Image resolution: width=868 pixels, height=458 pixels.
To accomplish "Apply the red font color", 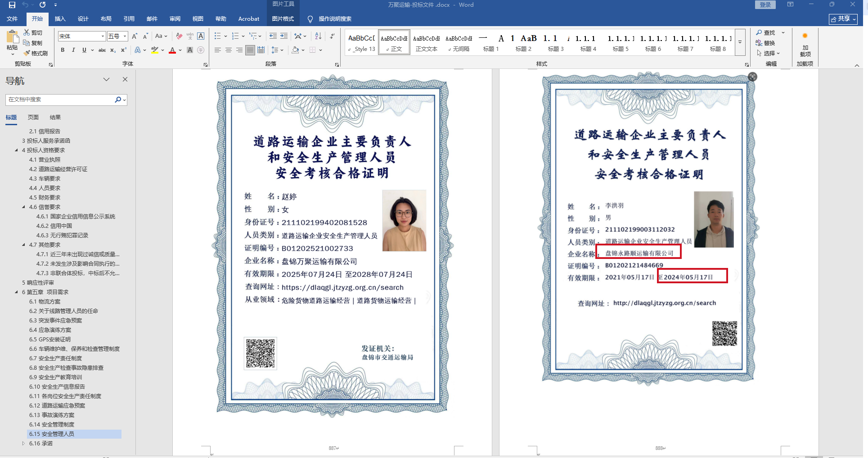I will (172, 50).
